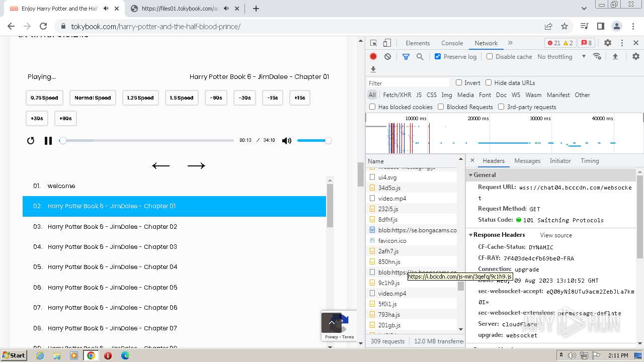Mute the player volume speaker icon
The image size is (644, 362).
(287, 141)
